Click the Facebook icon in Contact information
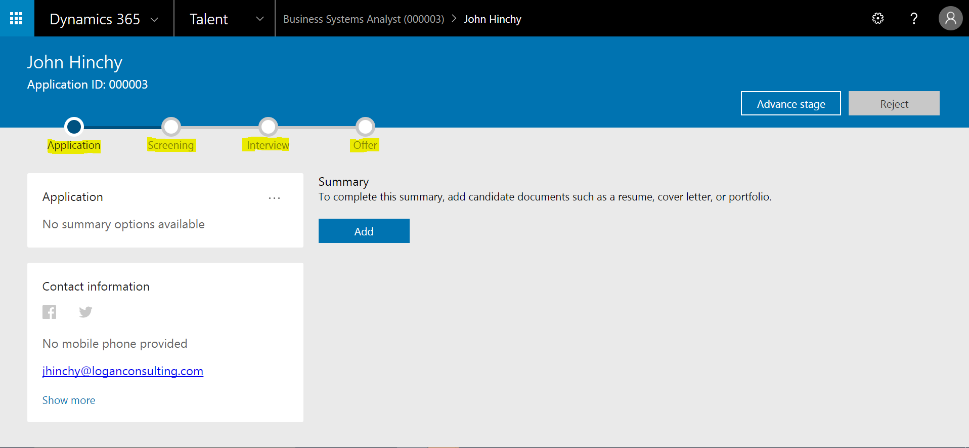This screenshot has height=448, width=969. point(49,313)
